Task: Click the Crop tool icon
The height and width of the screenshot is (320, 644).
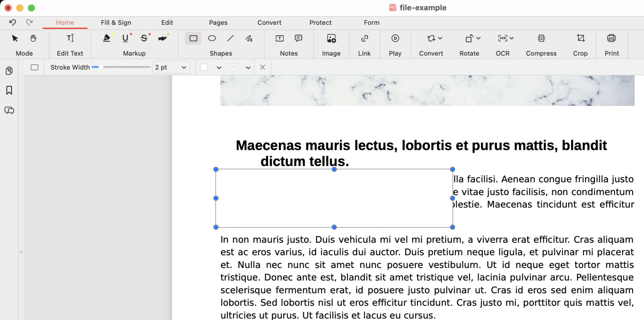Action: [x=580, y=38]
